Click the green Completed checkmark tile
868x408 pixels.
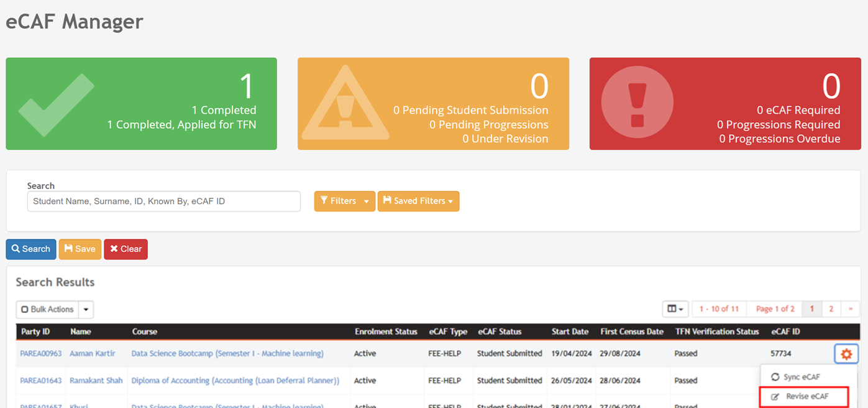(x=141, y=104)
